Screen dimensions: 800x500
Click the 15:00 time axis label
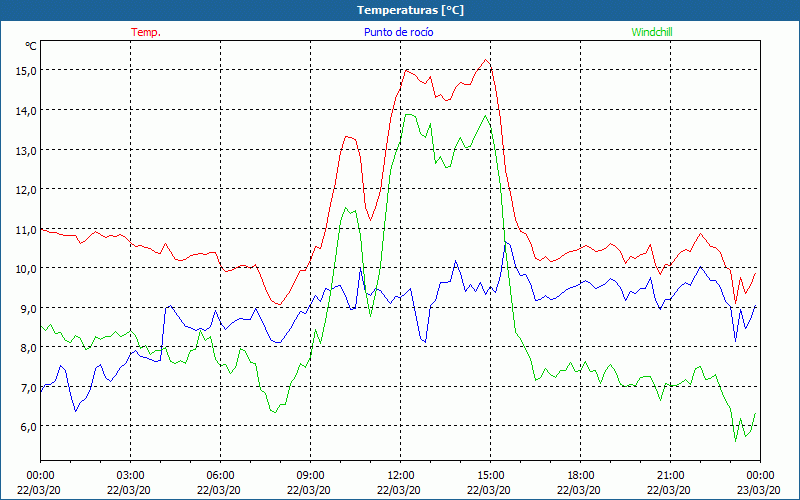pyautogui.click(x=490, y=476)
